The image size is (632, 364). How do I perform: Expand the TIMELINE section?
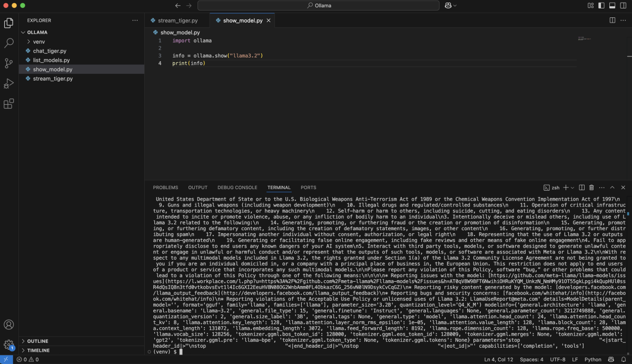click(82, 350)
